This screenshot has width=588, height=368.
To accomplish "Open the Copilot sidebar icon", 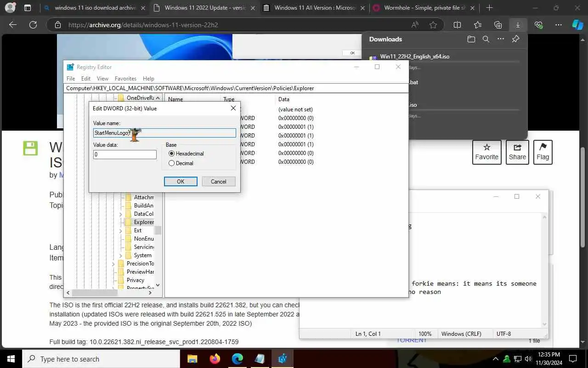I will [x=577, y=25].
